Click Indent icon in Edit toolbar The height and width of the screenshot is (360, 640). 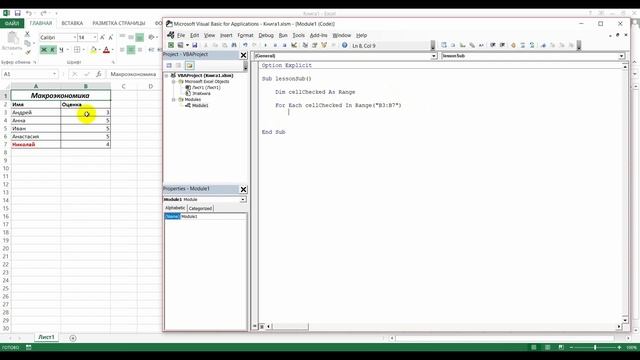493,45
